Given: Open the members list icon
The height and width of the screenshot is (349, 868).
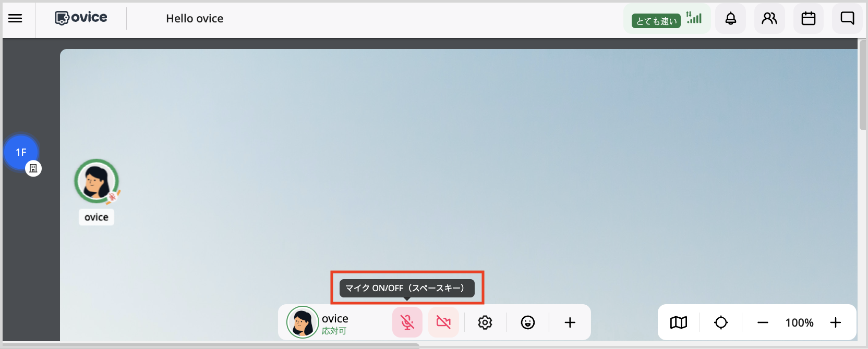Looking at the screenshot, I should (x=769, y=19).
